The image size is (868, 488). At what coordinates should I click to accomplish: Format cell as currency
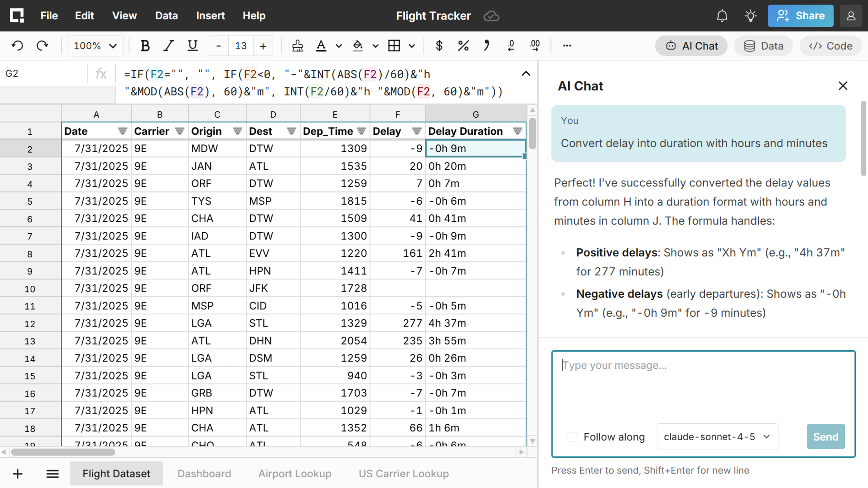(x=439, y=46)
